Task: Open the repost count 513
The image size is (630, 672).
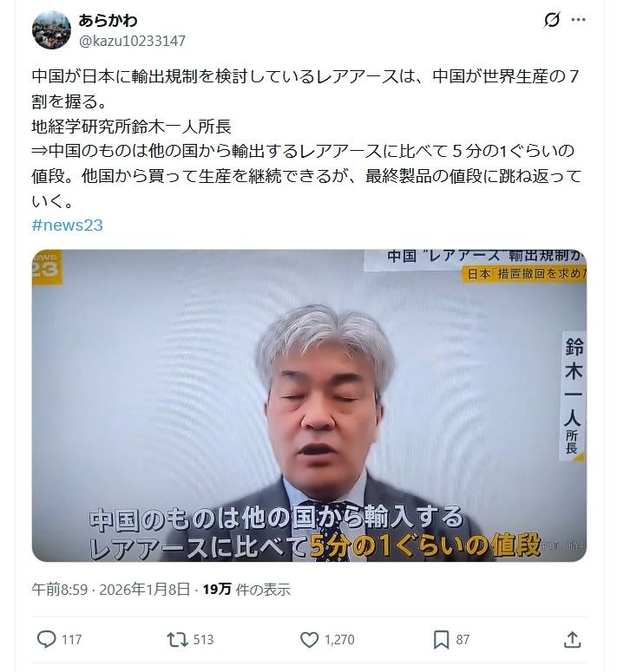Action: tap(203, 640)
